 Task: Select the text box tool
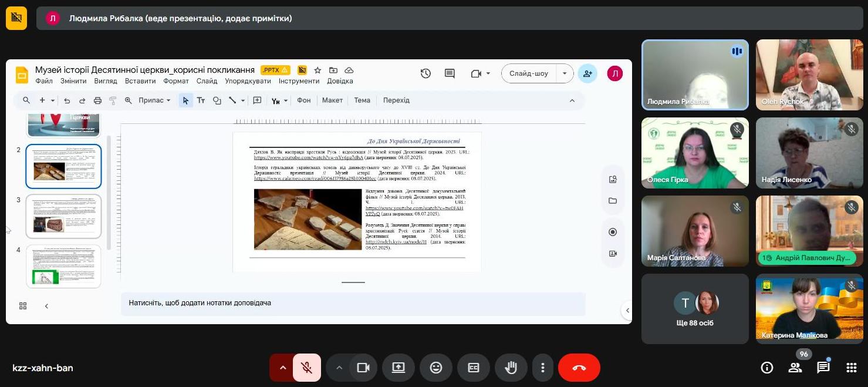[x=201, y=100]
